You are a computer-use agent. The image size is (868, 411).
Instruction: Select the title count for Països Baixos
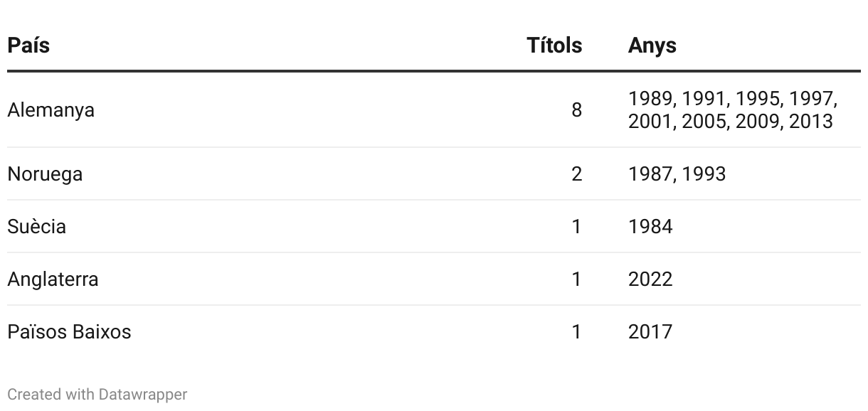pyautogui.click(x=576, y=332)
